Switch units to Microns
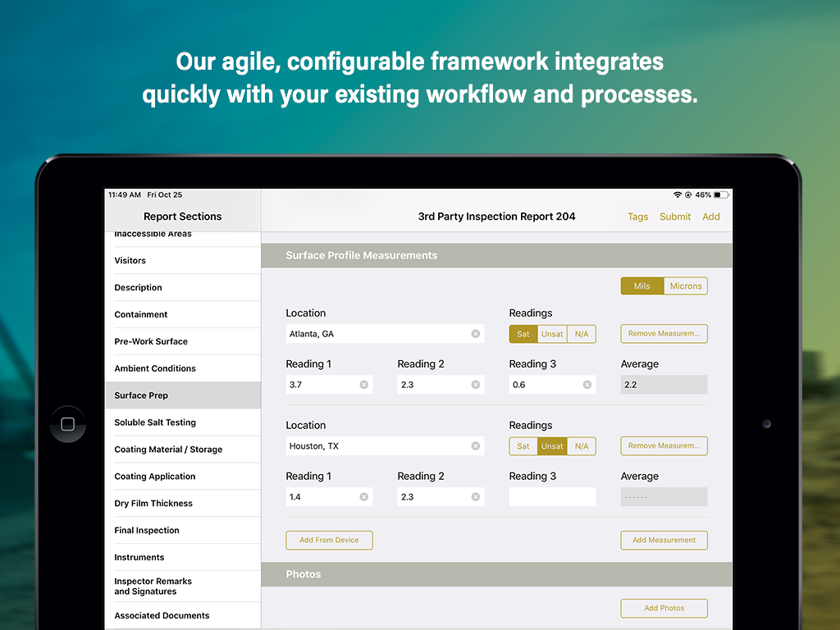The width and height of the screenshot is (840, 630). 686,286
